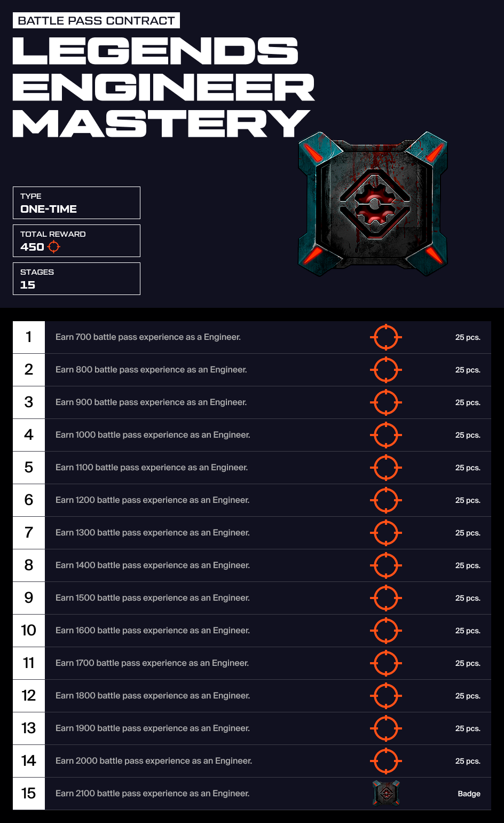Image resolution: width=504 pixels, height=823 pixels.
Task: Click the Earn 1100 battle pass experience text
Action: point(152,468)
